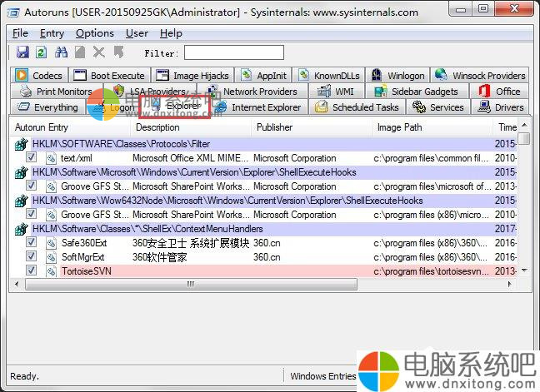Open the Options menu
This screenshot has height=392, width=540.
pos(95,33)
